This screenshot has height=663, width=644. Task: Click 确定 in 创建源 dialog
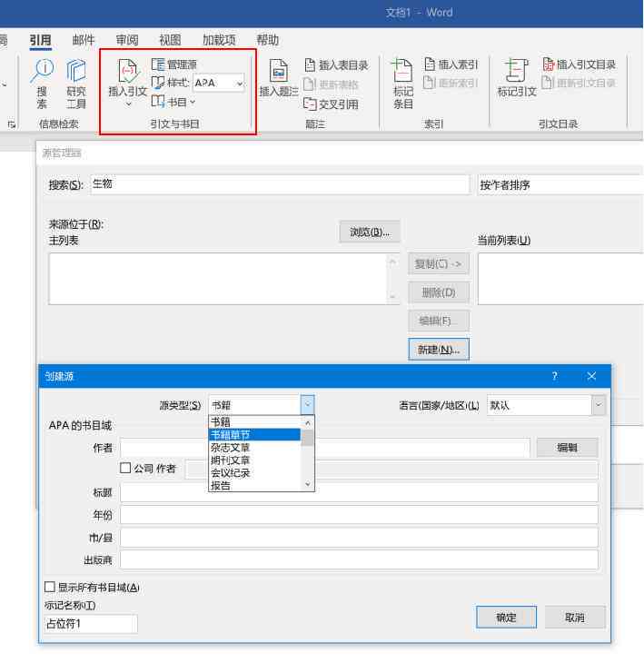(506, 618)
